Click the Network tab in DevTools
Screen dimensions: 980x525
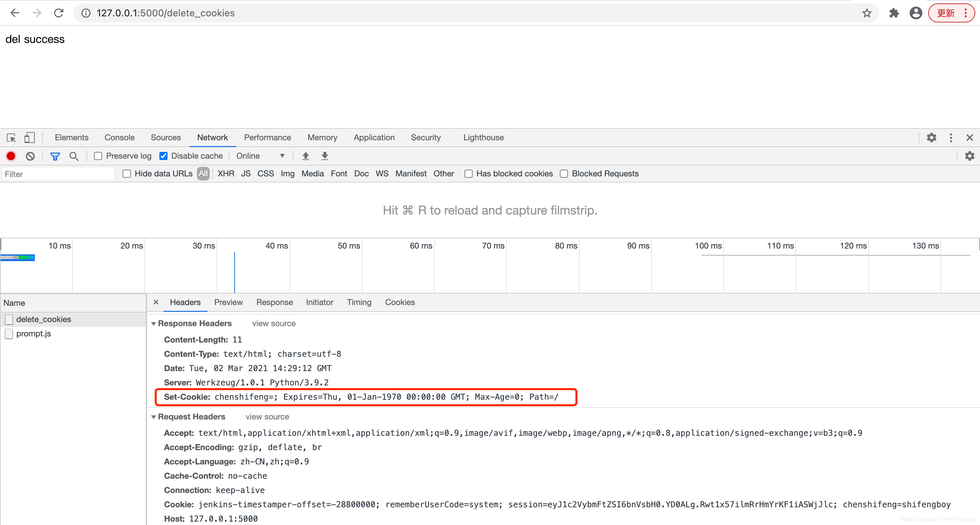212,138
